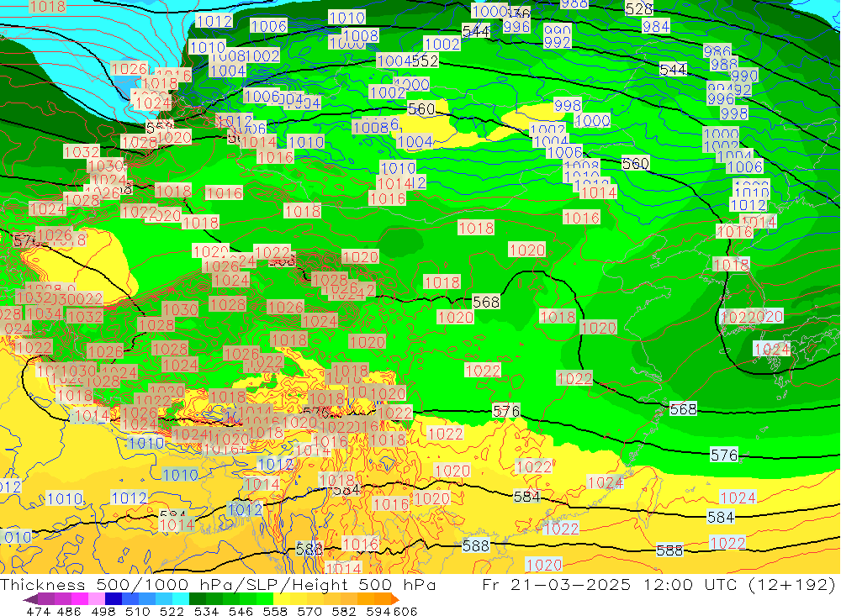Click the legend value 522
This screenshot has width=841, height=616.
click(x=172, y=611)
